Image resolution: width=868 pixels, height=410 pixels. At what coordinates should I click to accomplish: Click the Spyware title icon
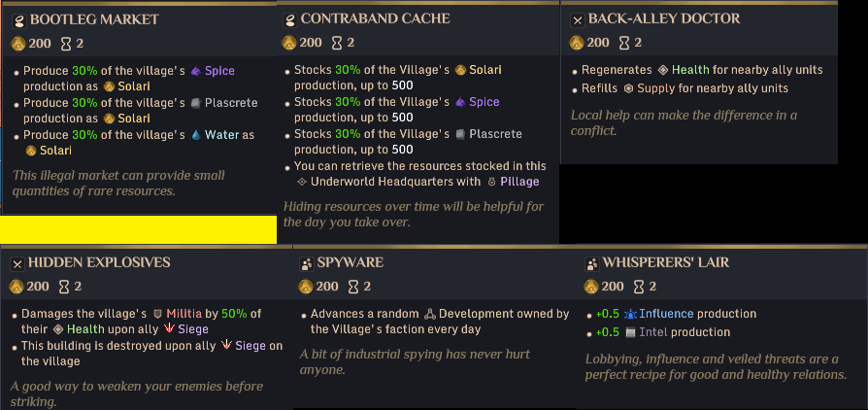307,263
